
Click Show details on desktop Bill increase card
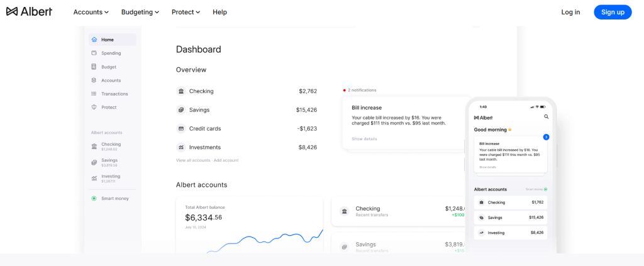click(x=364, y=139)
